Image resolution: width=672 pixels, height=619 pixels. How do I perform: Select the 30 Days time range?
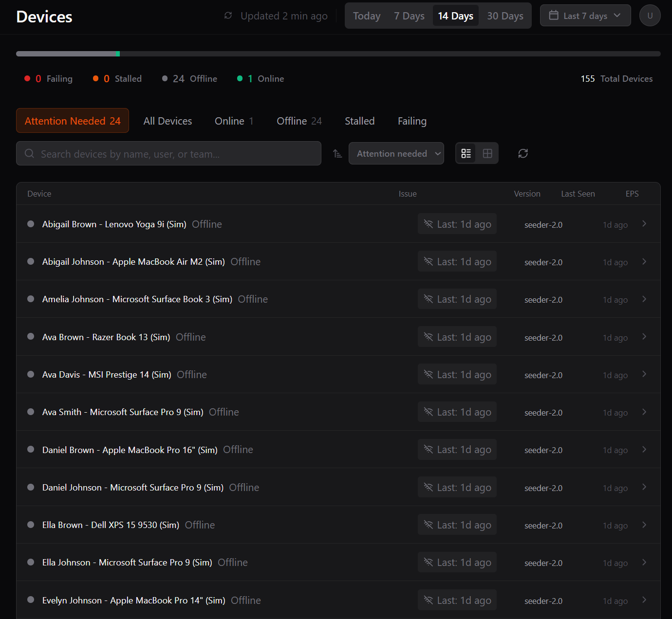[x=505, y=16]
